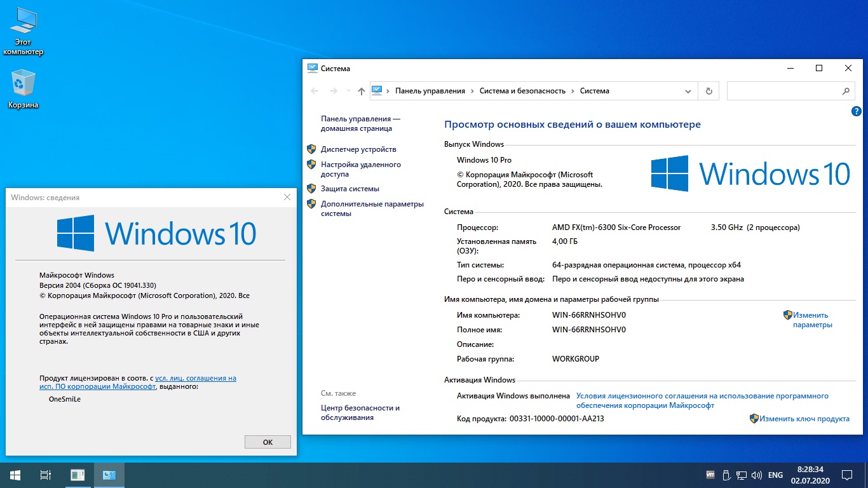868x488 pixels.
Task: Open recent locations dropdown beside Forward arrow
Action: coord(348,91)
